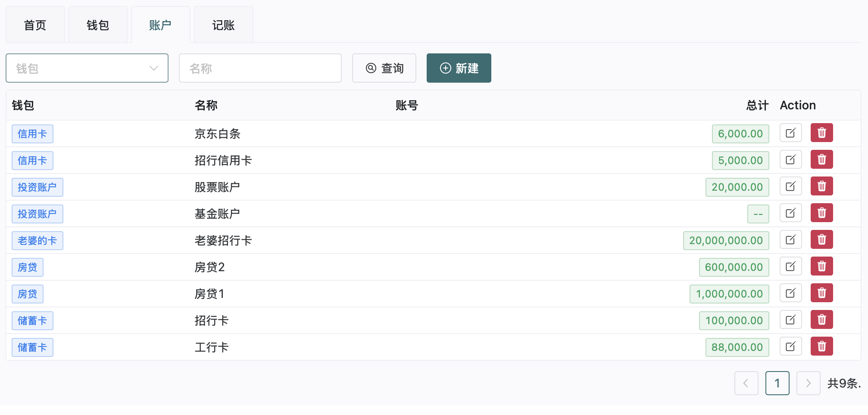This screenshot has height=415, width=868.
Task: Click the 1,000,000.00 total value
Action: 729,294
